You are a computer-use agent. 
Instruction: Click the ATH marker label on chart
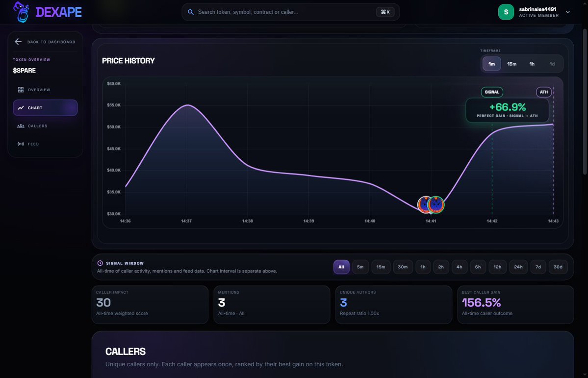coord(544,92)
